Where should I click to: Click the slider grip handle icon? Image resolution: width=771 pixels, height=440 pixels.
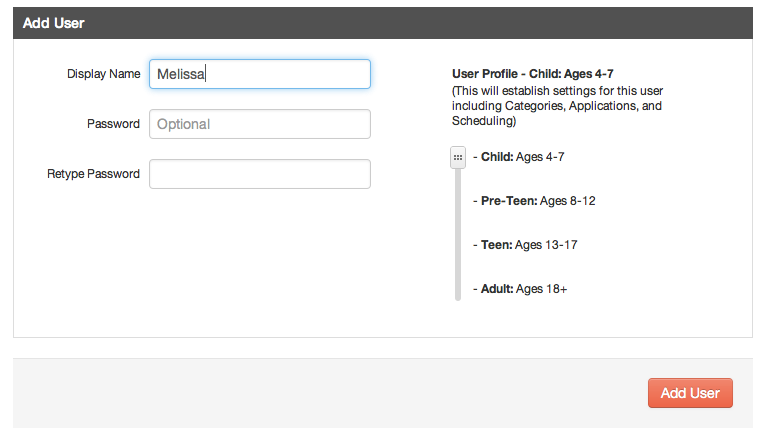pyautogui.click(x=458, y=157)
